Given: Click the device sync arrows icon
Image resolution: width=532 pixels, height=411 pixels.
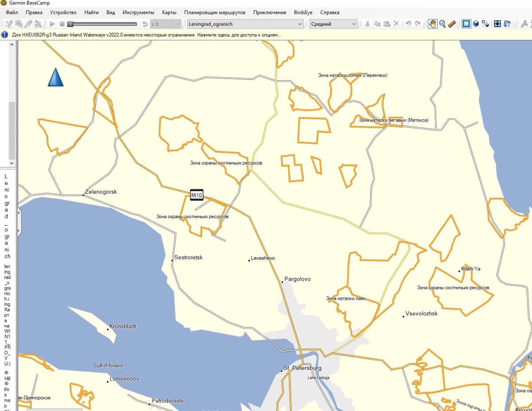Looking at the screenshot, I should 507,24.
